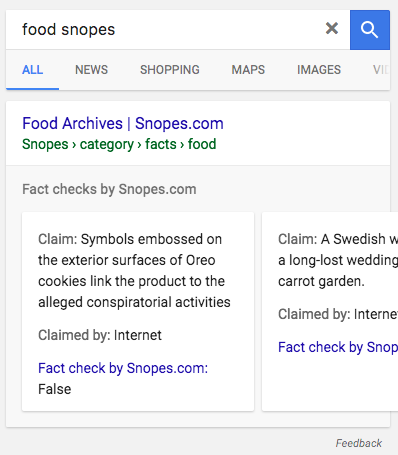Select the Oreo cookies claim card
Screen dimensions: 398x455
(x=138, y=312)
